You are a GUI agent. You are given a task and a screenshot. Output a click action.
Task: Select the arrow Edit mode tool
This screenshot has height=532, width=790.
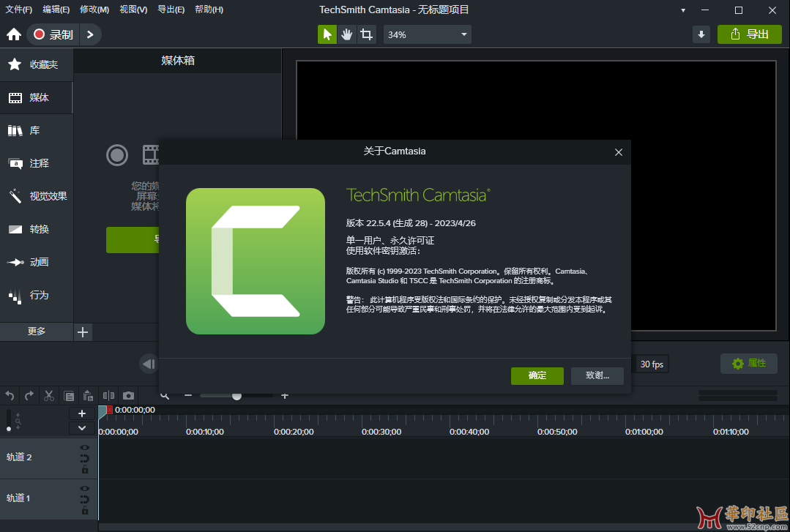coord(327,34)
